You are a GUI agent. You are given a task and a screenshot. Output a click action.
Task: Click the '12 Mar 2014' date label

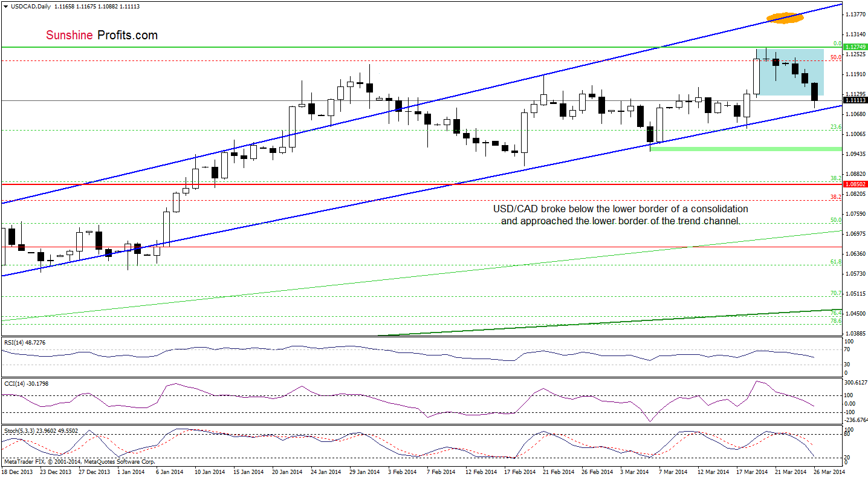[x=714, y=471]
